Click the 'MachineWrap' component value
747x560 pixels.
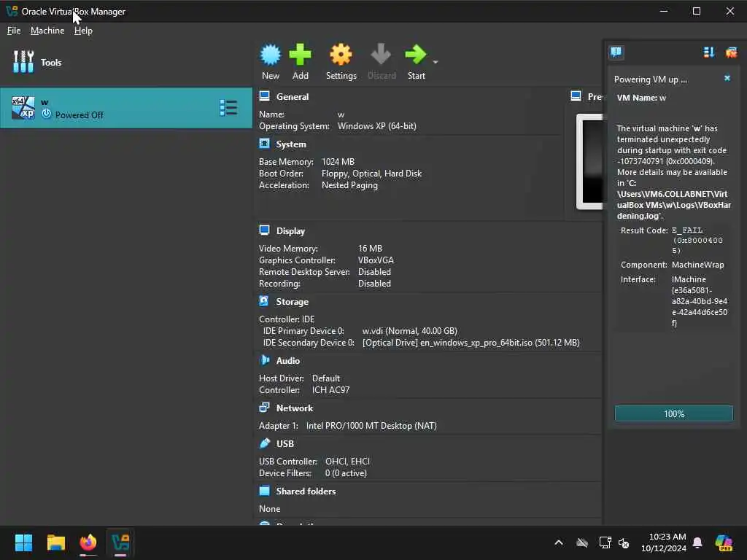click(x=697, y=265)
